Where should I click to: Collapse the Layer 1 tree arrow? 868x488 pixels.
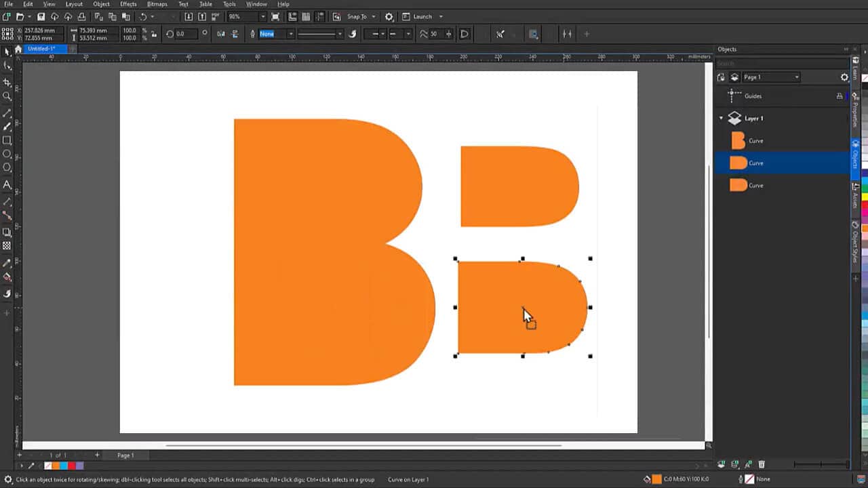(x=722, y=119)
